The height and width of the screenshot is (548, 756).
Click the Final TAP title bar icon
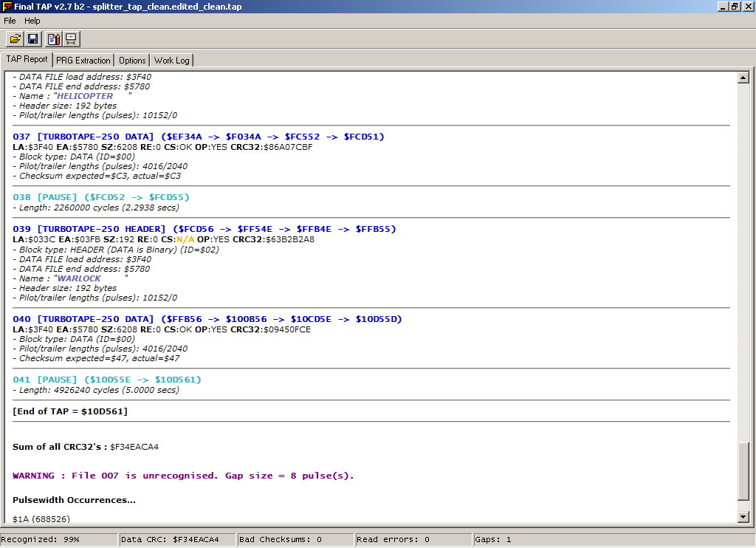(7, 7)
